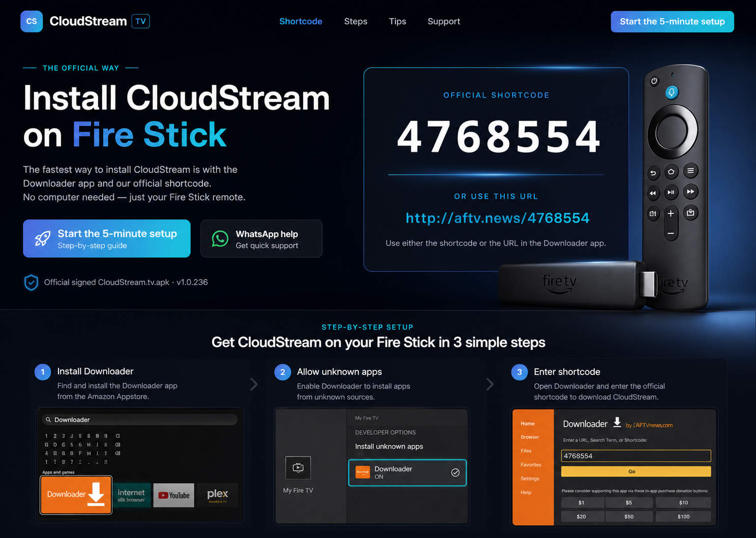Screen dimensions: 756x538
Task: Click the volume plus button on the remote
Action: (671, 214)
